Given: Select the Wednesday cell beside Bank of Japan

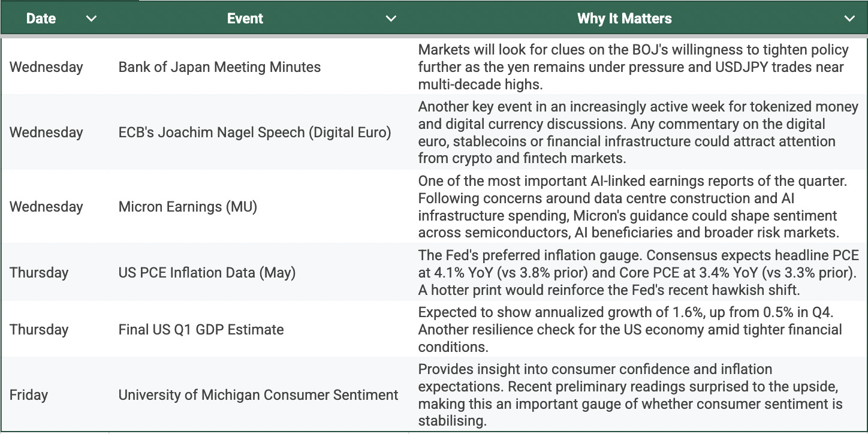Looking at the screenshot, I should [x=46, y=67].
